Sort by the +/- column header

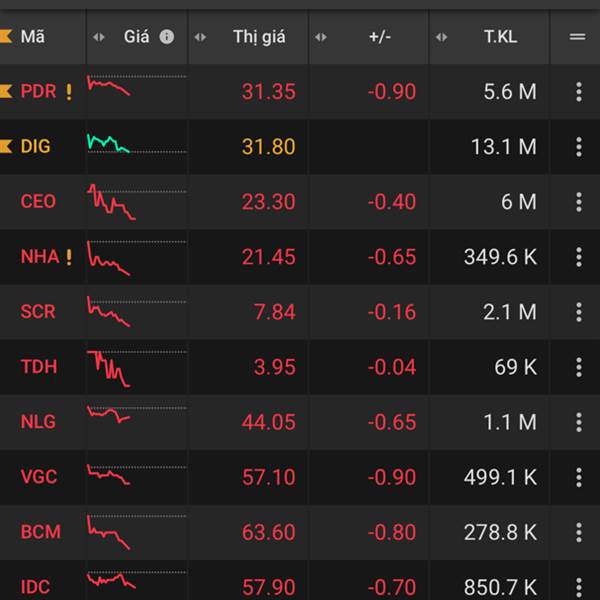pos(380,37)
